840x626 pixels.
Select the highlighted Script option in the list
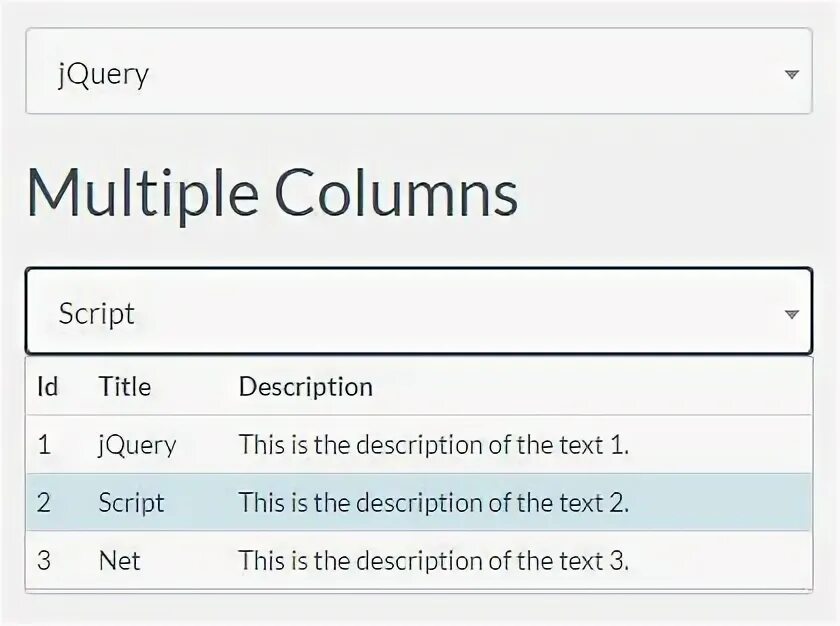click(x=131, y=503)
